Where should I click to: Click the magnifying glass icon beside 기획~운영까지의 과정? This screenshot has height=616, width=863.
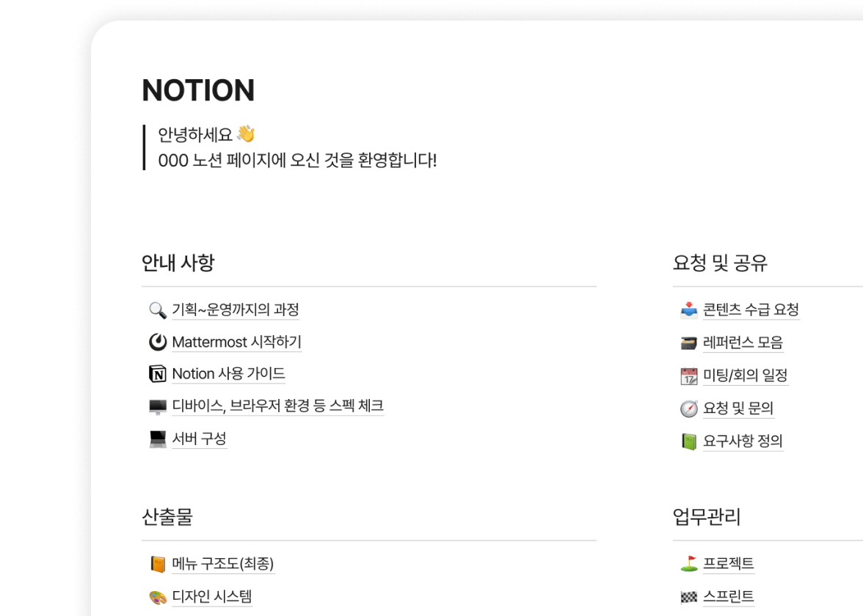point(157,310)
